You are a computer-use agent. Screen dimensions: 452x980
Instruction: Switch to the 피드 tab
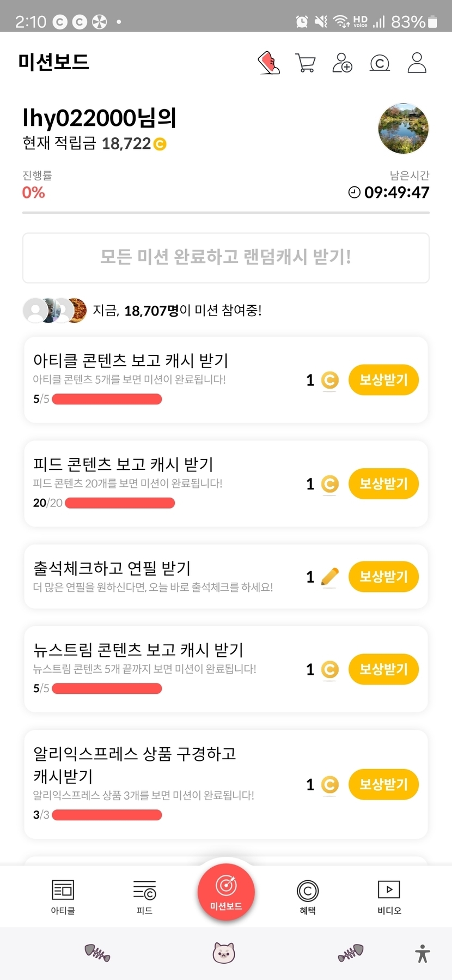coord(144,897)
